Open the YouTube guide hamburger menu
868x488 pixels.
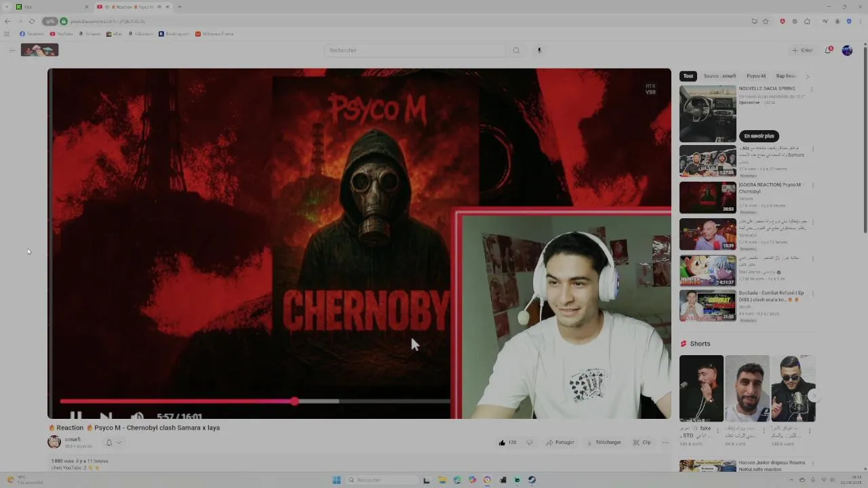(12, 50)
